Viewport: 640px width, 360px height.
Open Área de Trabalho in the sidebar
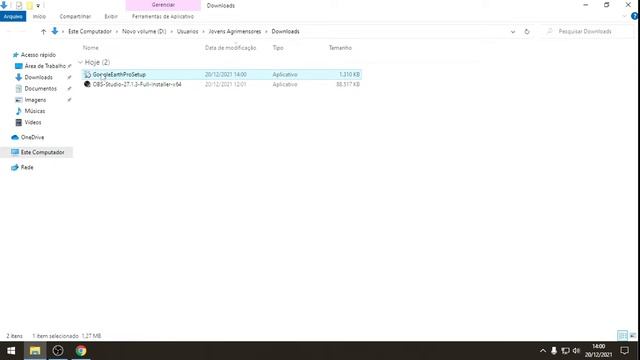[45, 66]
